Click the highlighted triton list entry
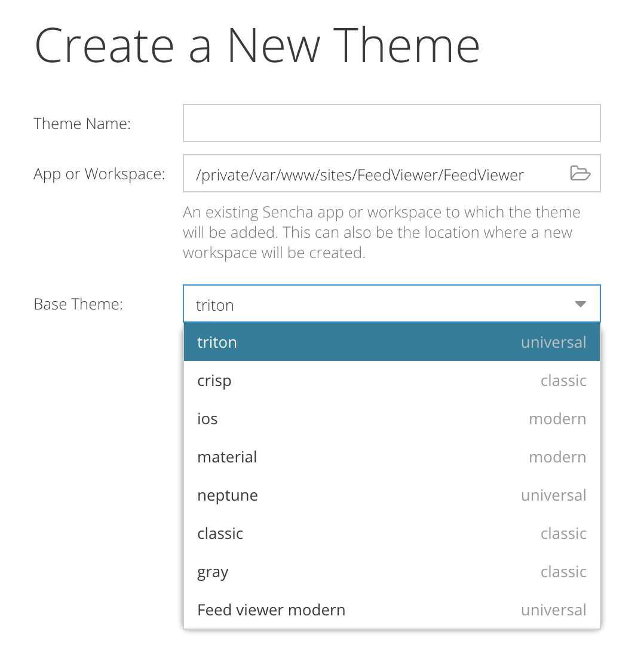 [x=391, y=342]
